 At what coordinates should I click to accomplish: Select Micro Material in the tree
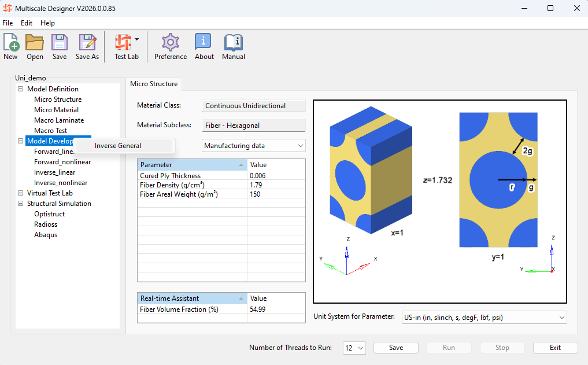click(56, 110)
